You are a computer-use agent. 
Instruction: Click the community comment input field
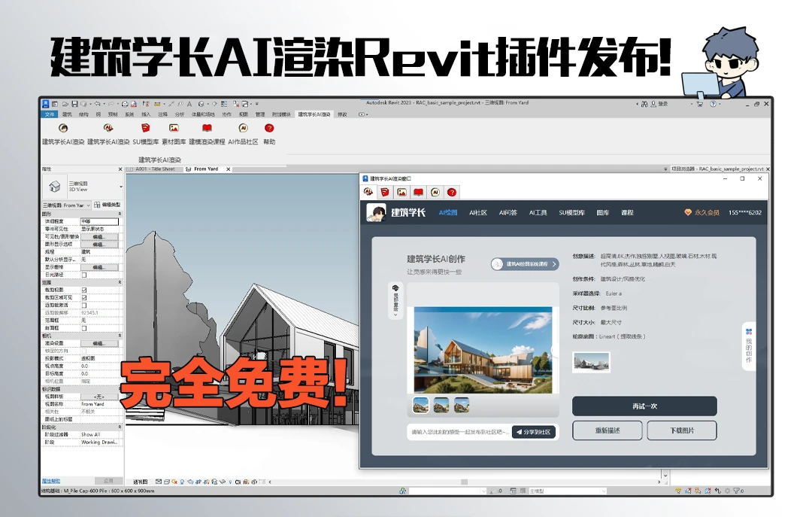point(460,431)
